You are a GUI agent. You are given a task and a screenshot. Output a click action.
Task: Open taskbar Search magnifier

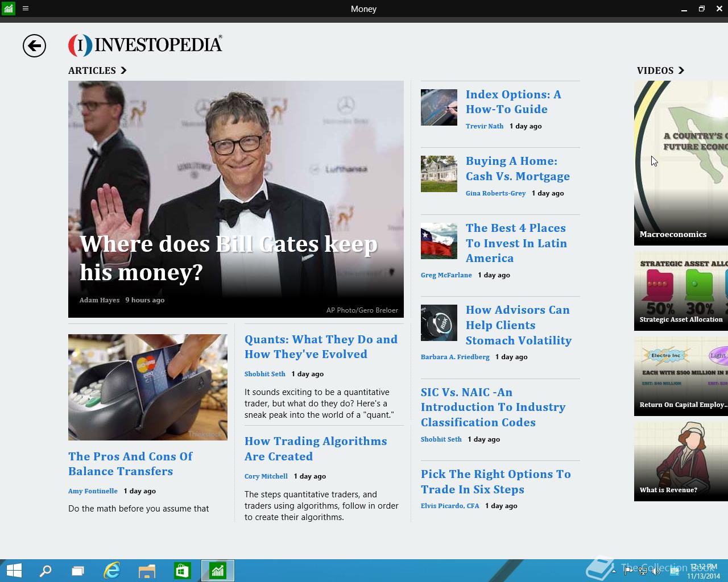(45, 571)
